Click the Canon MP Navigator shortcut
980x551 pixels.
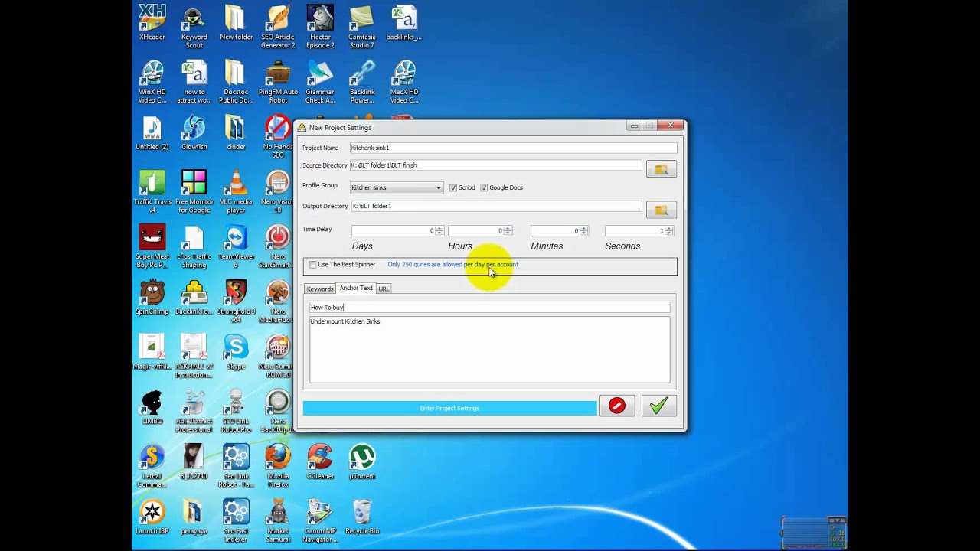pyautogui.click(x=320, y=521)
